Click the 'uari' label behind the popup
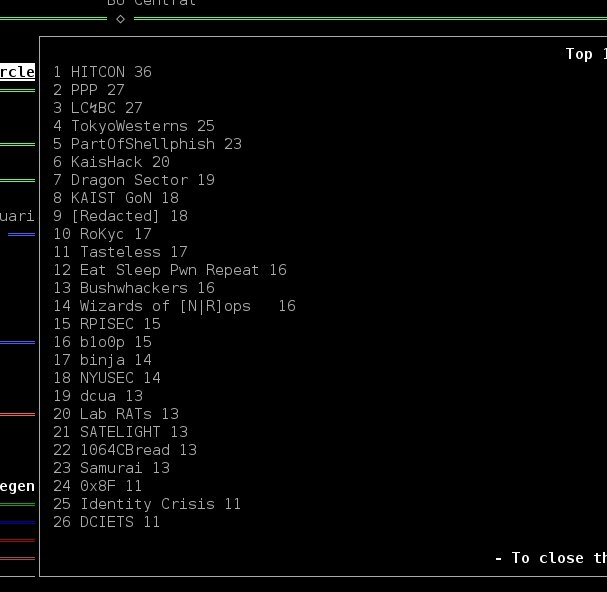 pyautogui.click(x=17, y=216)
